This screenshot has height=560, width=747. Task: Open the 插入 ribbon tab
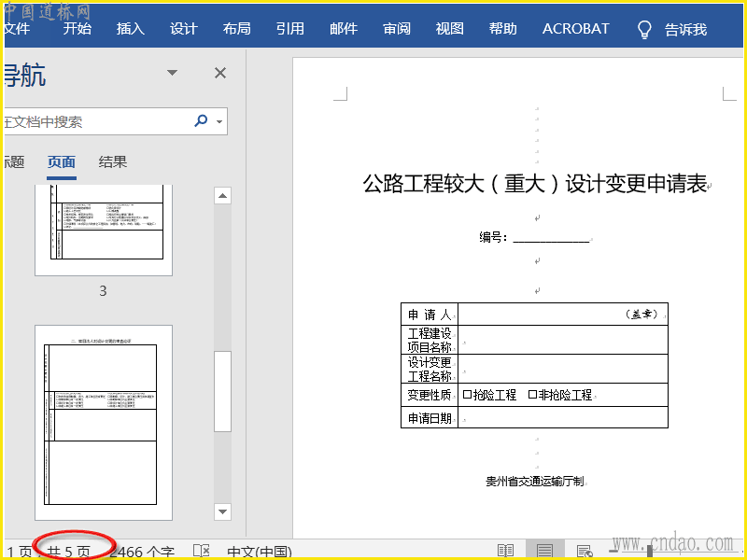pyautogui.click(x=131, y=29)
